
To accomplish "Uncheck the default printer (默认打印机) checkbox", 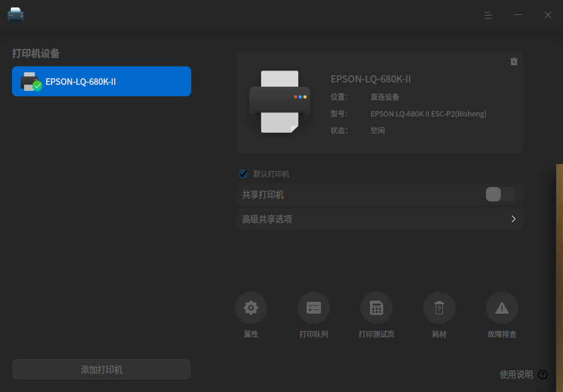I will tap(243, 174).
